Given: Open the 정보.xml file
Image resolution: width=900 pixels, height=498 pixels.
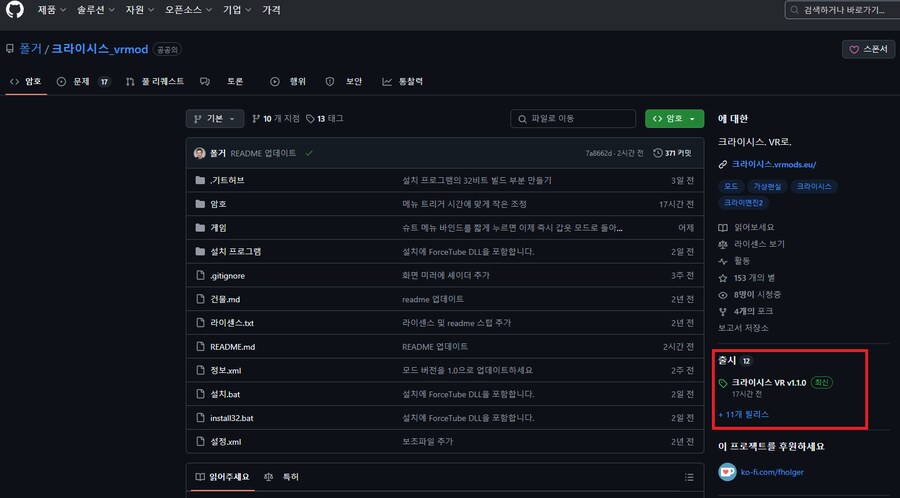Looking at the screenshot, I should (226, 371).
